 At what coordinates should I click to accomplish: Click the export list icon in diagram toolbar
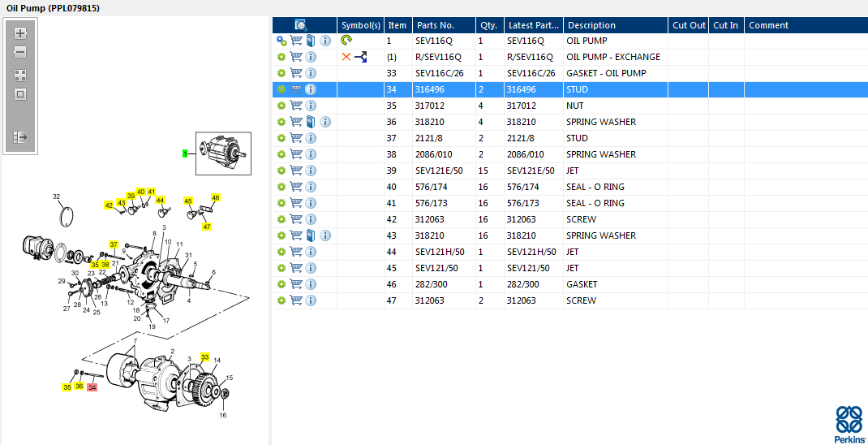click(20, 136)
